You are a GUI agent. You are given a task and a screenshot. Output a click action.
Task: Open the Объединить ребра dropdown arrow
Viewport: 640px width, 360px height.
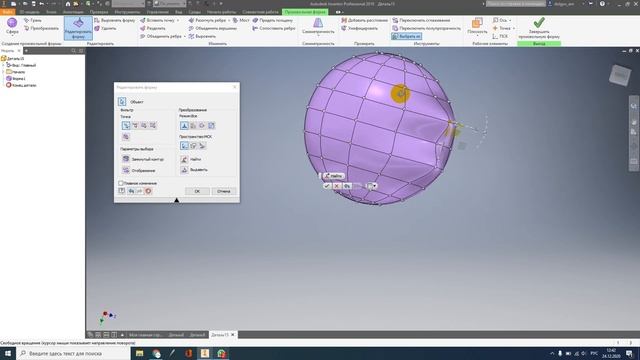pyautogui.click(x=185, y=36)
